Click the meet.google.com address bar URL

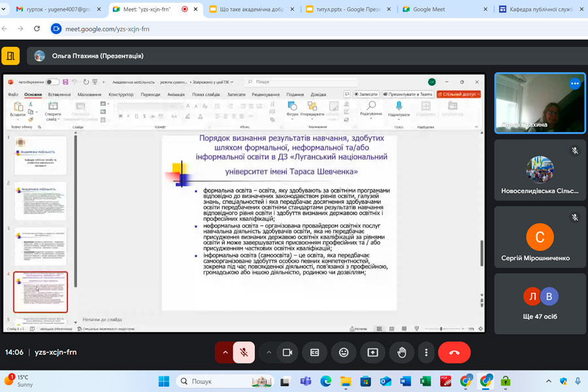pos(106,29)
